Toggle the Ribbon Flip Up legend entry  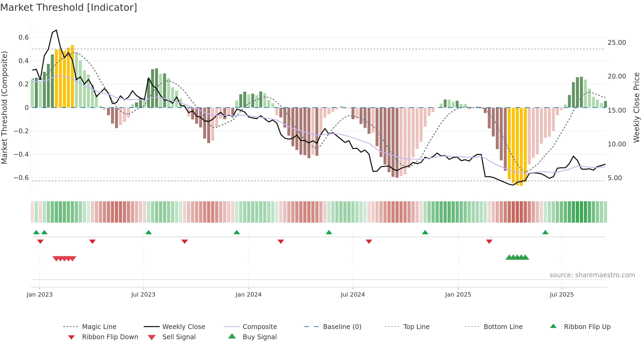[x=580, y=327]
